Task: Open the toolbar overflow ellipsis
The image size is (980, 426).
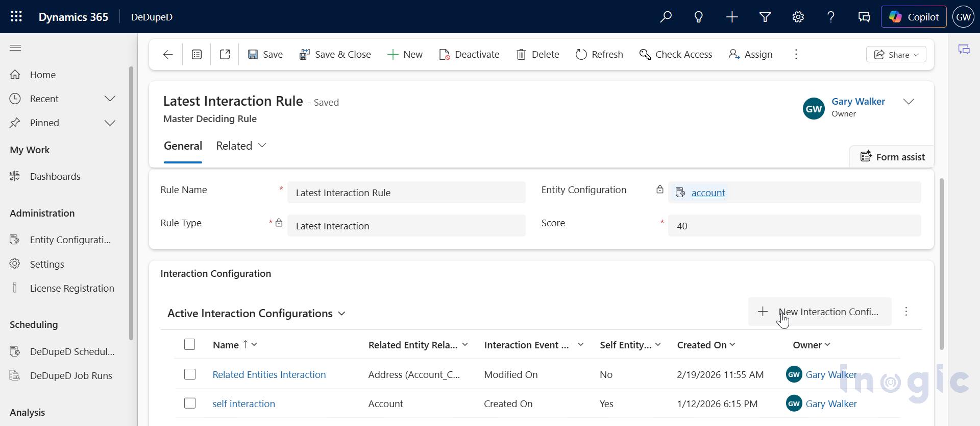Action: click(796, 54)
